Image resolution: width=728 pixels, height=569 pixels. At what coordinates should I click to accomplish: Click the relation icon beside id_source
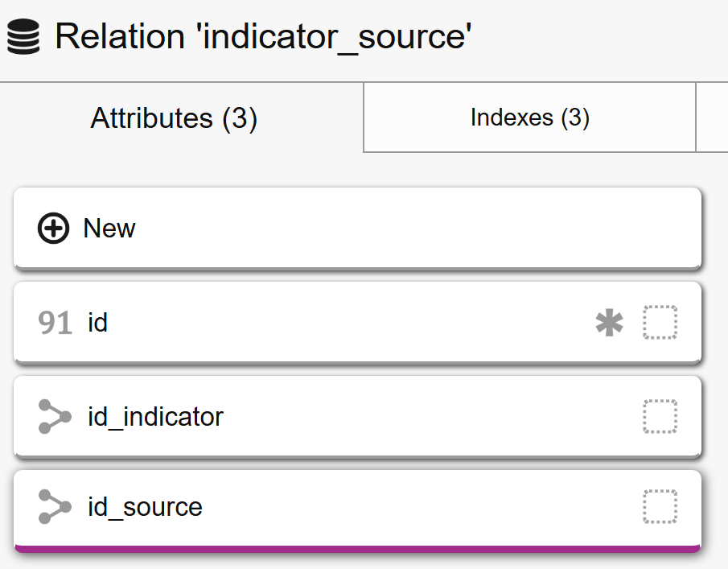(x=55, y=507)
